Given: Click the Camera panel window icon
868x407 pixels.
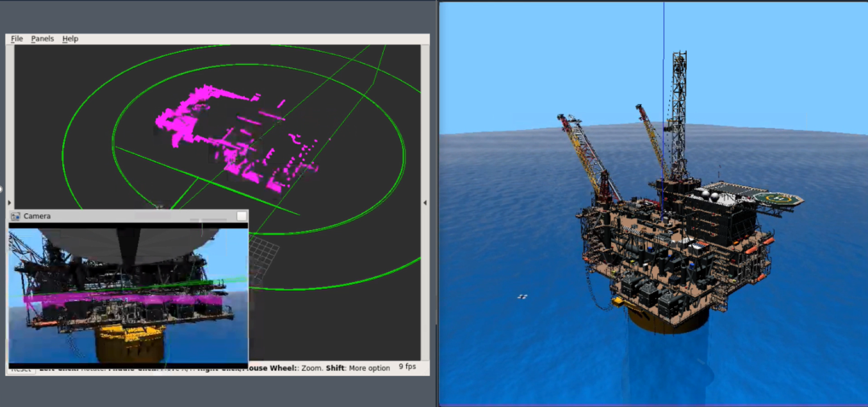Looking at the screenshot, I should [15, 216].
